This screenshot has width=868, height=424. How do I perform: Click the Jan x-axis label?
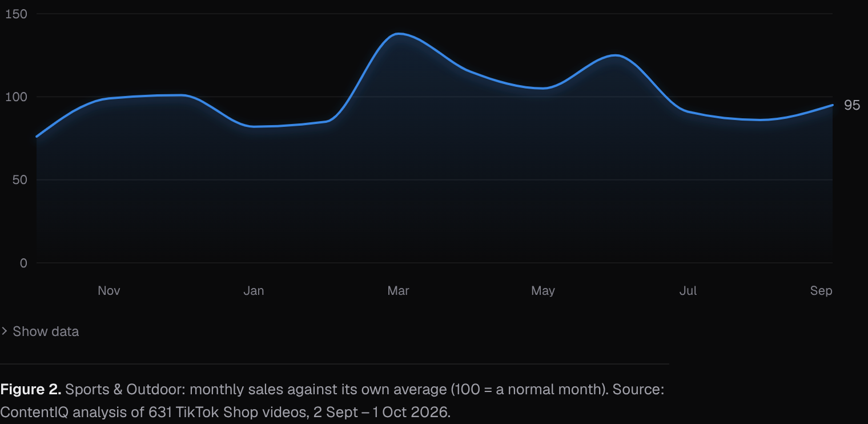coord(254,290)
